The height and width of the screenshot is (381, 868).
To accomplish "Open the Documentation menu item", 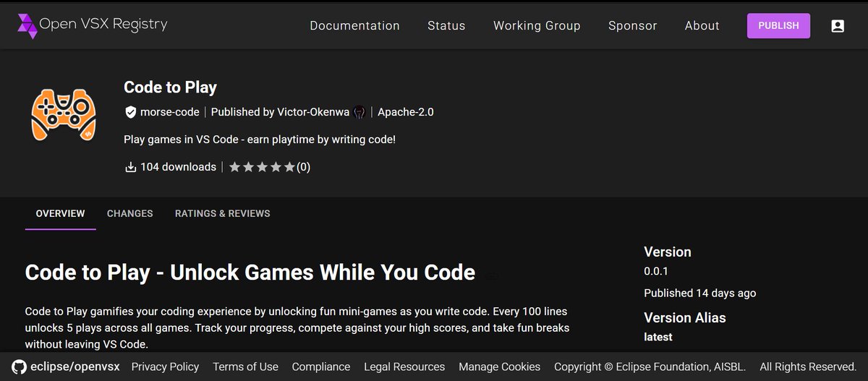I will click(x=354, y=25).
